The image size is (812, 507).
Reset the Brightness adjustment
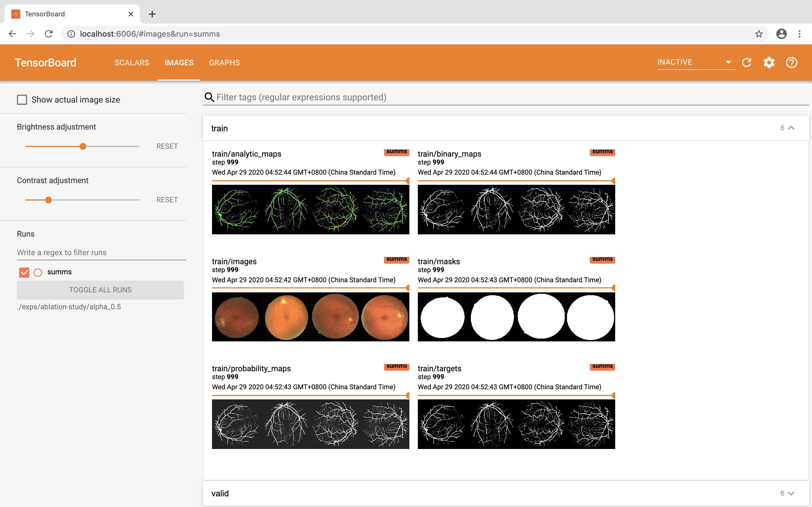point(167,146)
